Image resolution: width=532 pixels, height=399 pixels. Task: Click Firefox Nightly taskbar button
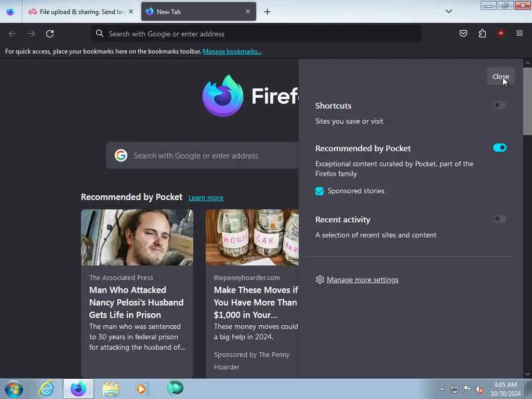(78, 389)
